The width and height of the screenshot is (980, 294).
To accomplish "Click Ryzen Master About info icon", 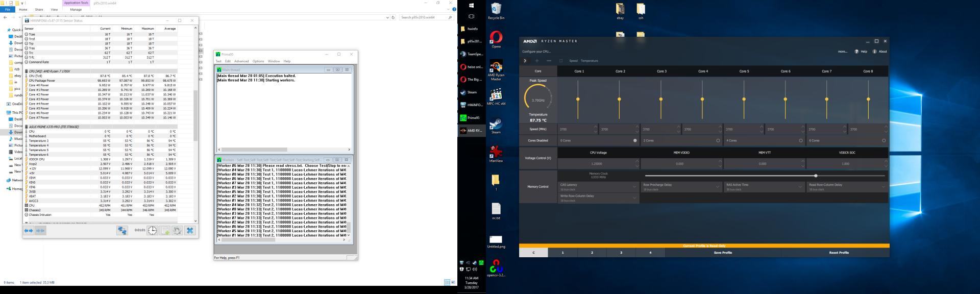I will click(874, 52).
